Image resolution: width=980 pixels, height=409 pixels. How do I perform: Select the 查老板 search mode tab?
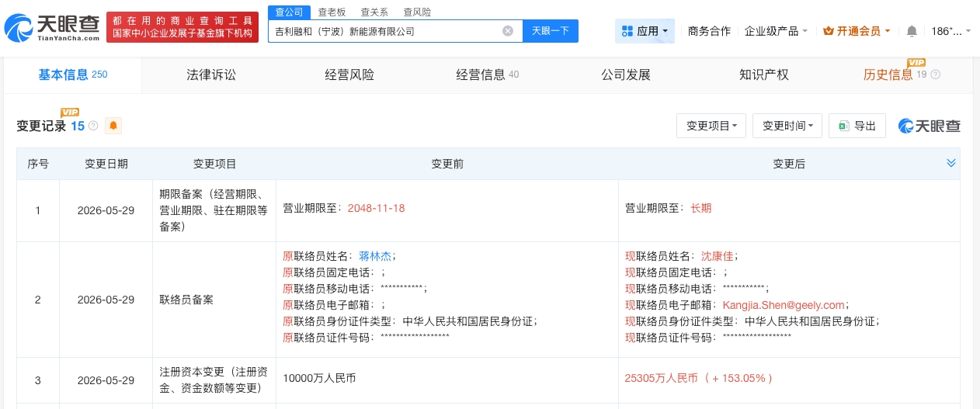(332, 12)
